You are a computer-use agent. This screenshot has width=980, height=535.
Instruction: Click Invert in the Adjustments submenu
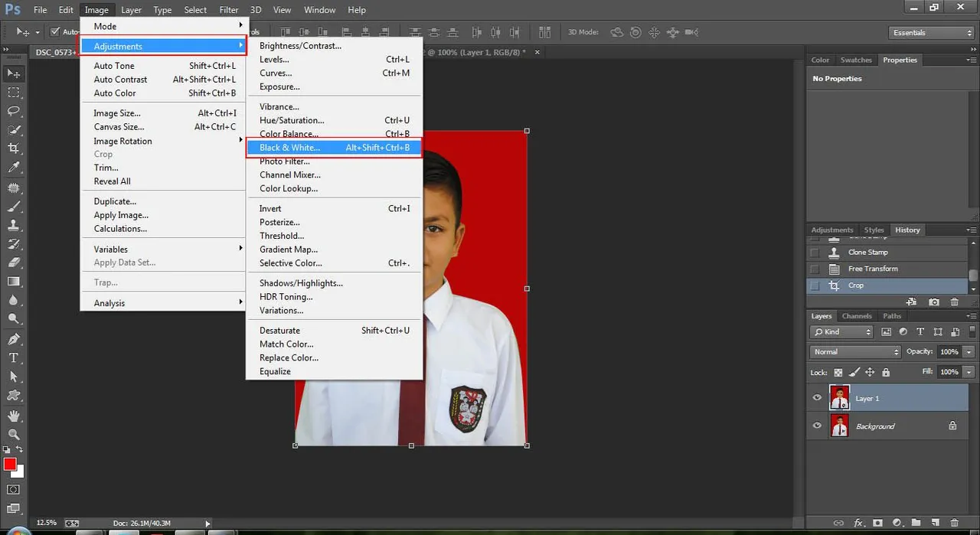(x=334, y=208)
